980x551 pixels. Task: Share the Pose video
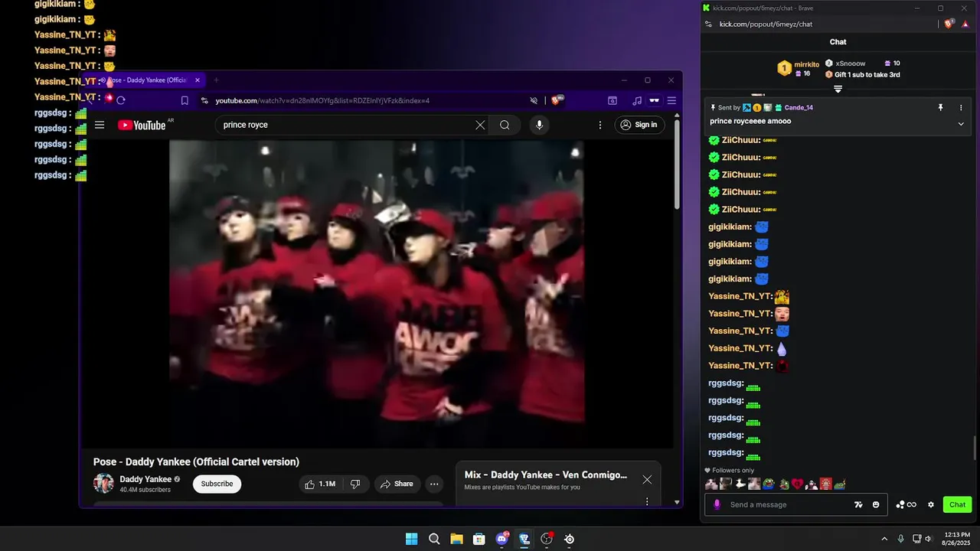click(x=397, y=484)
